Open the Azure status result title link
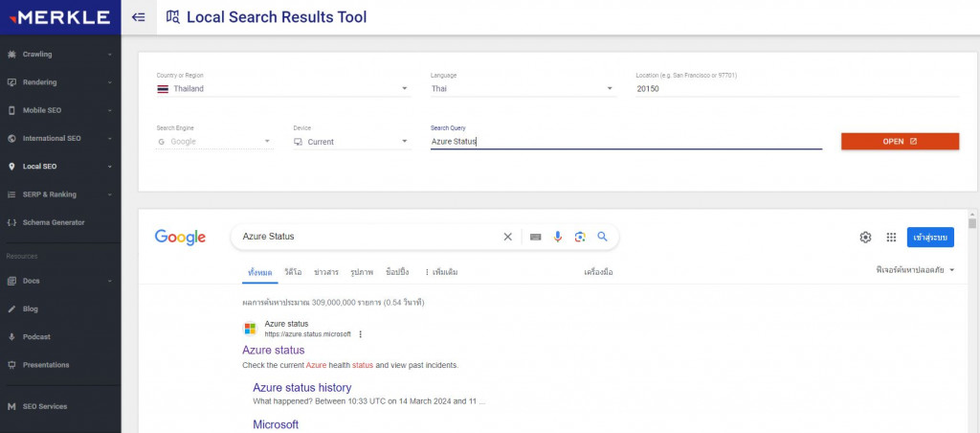This screenshot has width=980, height=433. pyautogui.click(x=274, y=350)
